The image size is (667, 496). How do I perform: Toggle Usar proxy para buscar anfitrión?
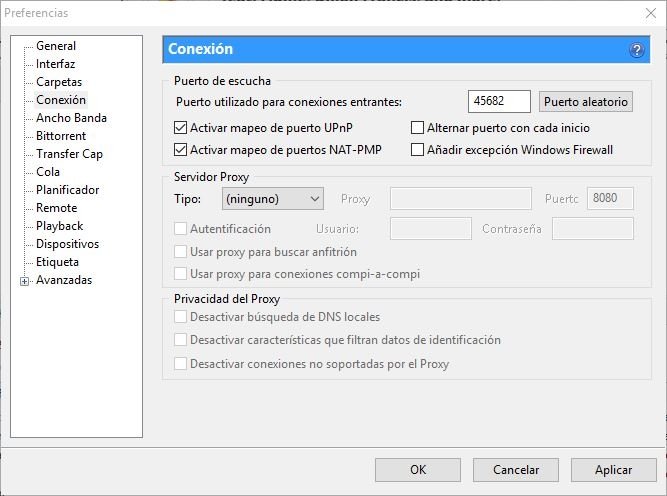coord(180,251)
